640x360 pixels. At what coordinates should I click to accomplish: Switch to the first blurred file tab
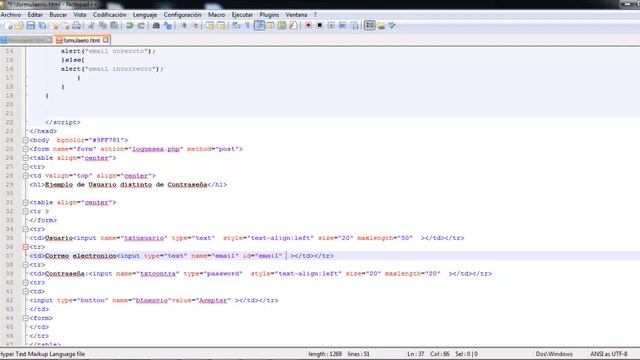27,40
